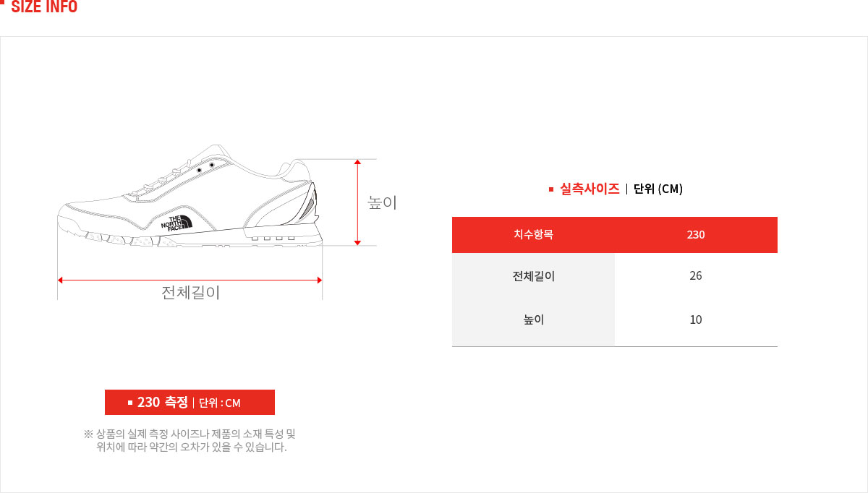The height and width of the screenshot is (493, 868).
Task: Click the white square bullet in the 230 측정 badge
Action: click(x=130, y=403)
